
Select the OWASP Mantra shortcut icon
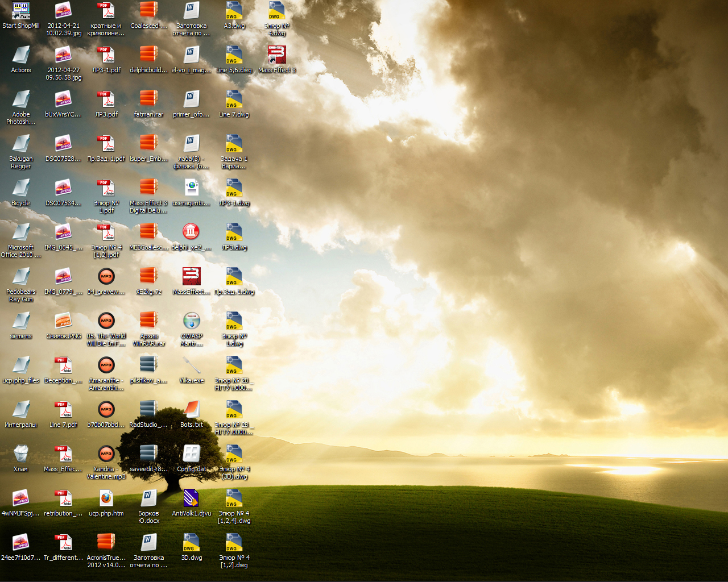coord(192,329)
